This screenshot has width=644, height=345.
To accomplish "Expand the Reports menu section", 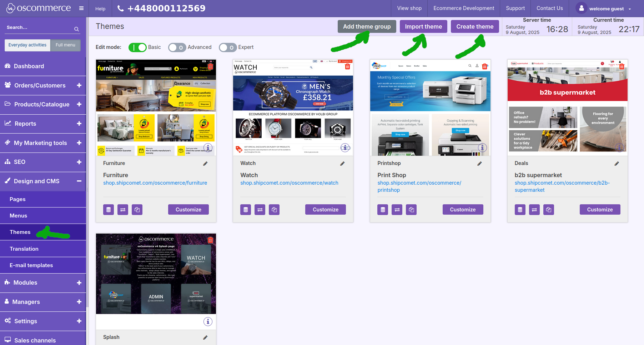I will (79, 124).
